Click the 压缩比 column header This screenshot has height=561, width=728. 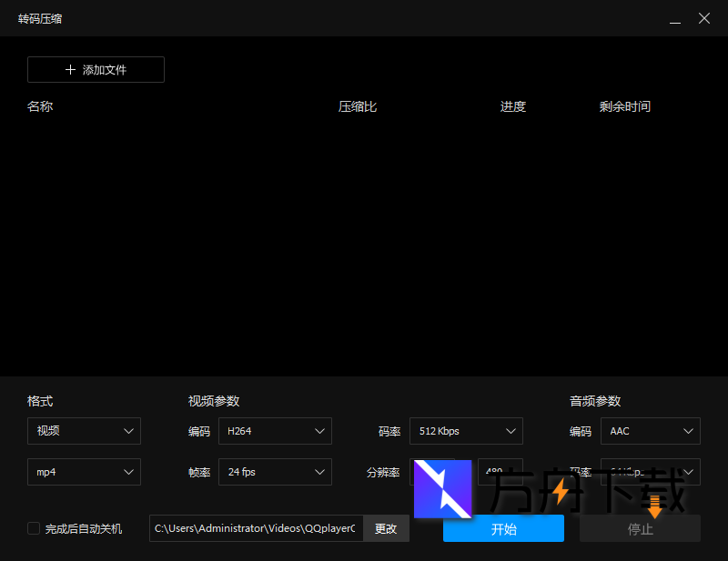(357, 106)
